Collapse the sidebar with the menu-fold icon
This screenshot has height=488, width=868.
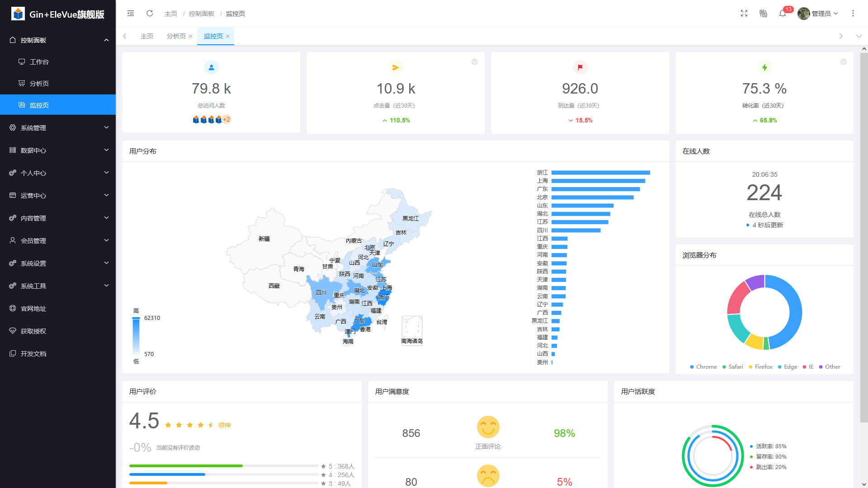coord(131,14)
